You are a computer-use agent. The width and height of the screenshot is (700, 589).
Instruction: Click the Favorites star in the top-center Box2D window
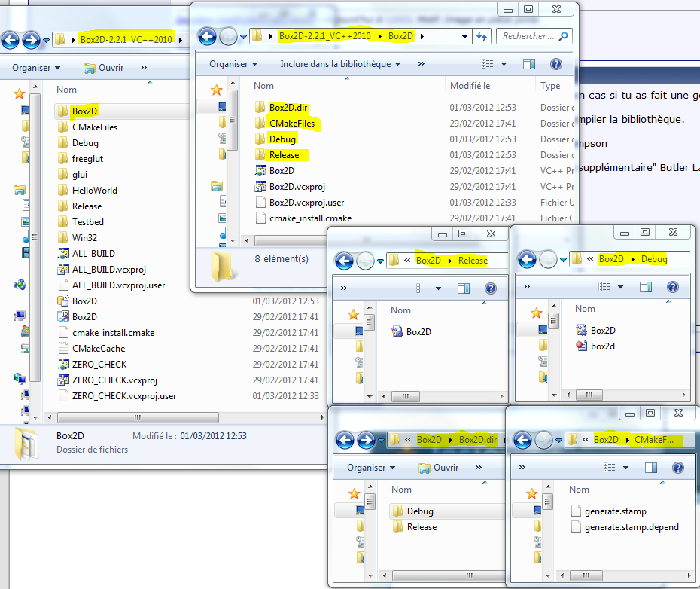[217, 90]
